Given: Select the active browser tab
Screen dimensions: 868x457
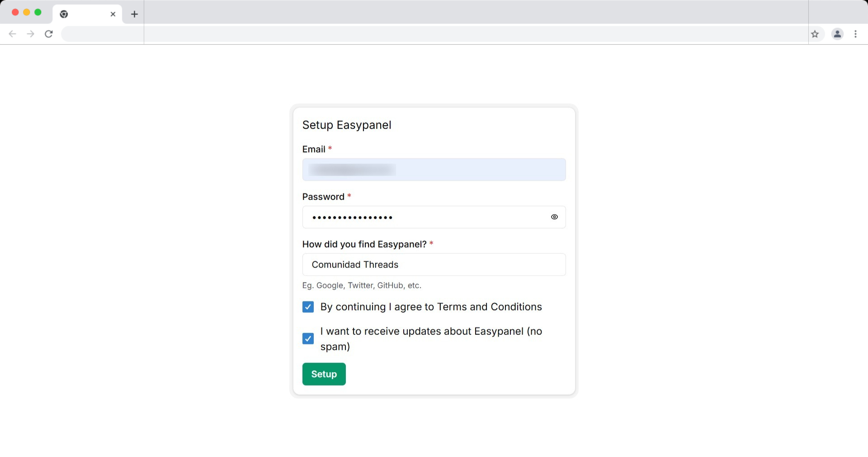Looking at the screenshot, I should pos(87,14).
